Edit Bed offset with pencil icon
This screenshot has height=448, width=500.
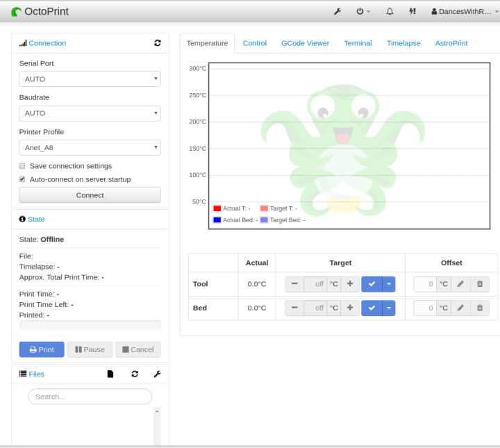pyautogui.click(x=460, y=308)
